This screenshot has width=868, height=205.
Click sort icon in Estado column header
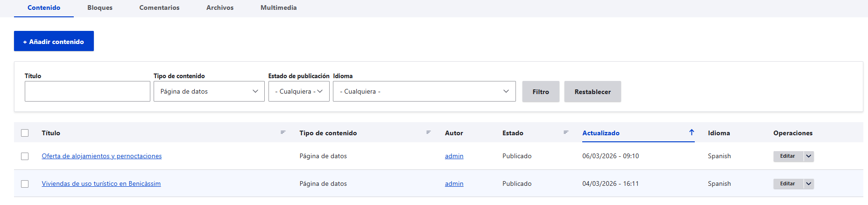coord(566,132)
